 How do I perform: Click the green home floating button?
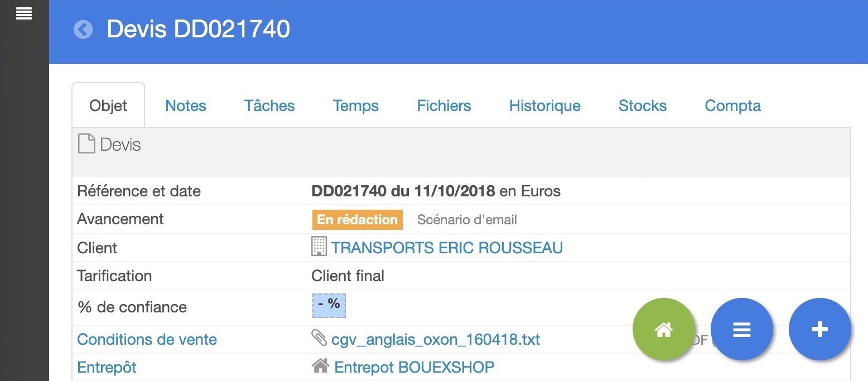click(664, 329)
